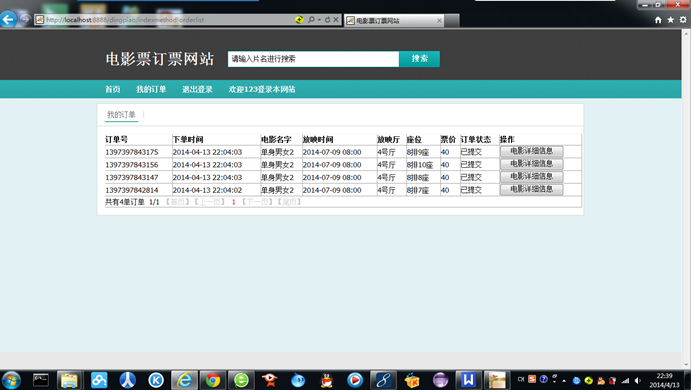Open the green 360 browser in taskbar
This screenshot has height=392, width=693.
(x=241, y=380)
